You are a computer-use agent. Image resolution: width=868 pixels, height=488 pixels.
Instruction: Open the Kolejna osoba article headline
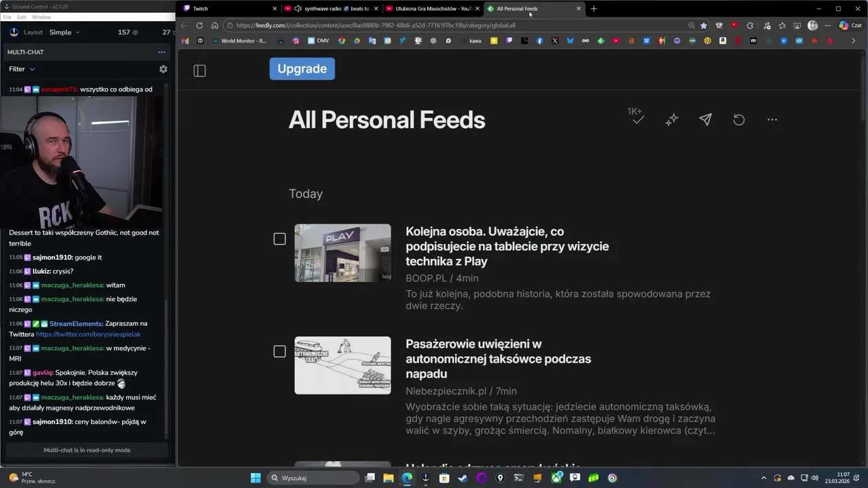pos(507,246)
